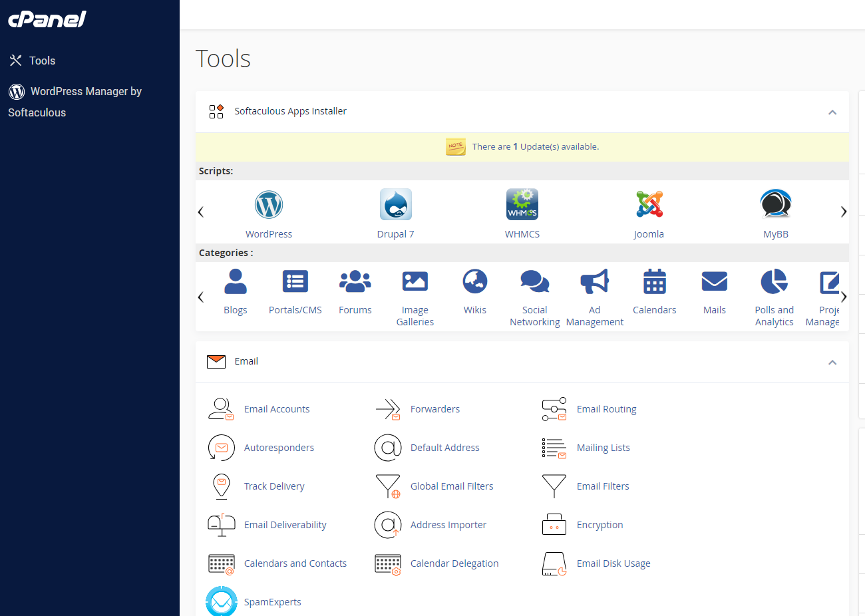Open the Email Disk Usage link

tap(613, 563)
